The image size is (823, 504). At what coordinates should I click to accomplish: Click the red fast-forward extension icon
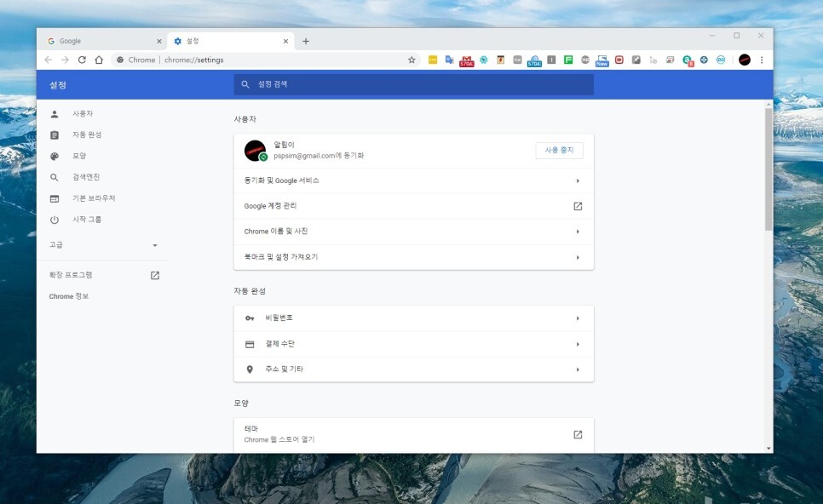619,60
